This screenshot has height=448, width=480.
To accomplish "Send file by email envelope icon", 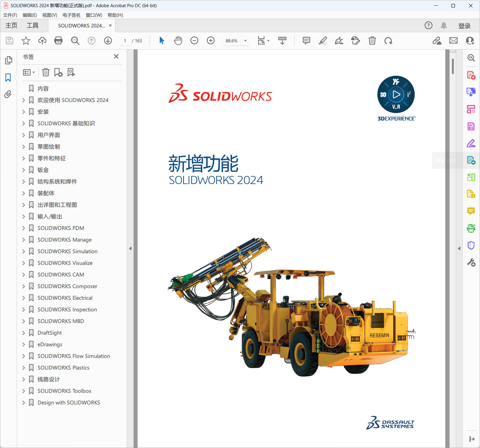I will pyautogui.click(x=453, y=41).
